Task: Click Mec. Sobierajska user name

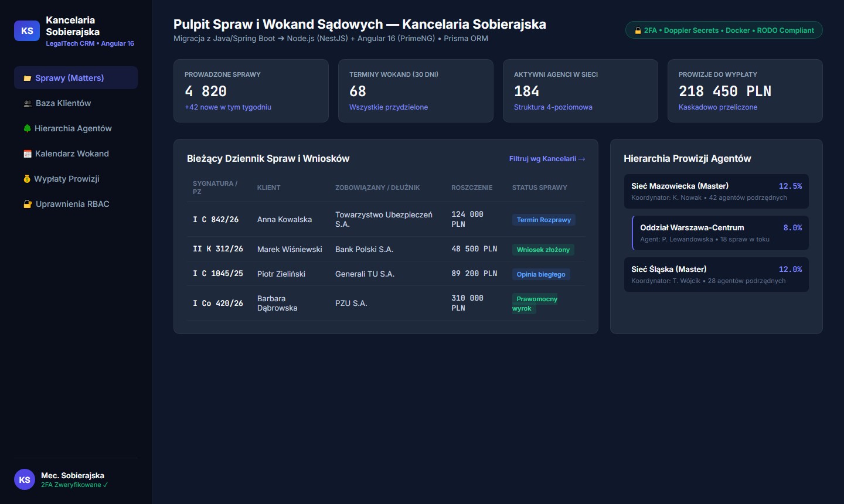Action: click(73, 475)
